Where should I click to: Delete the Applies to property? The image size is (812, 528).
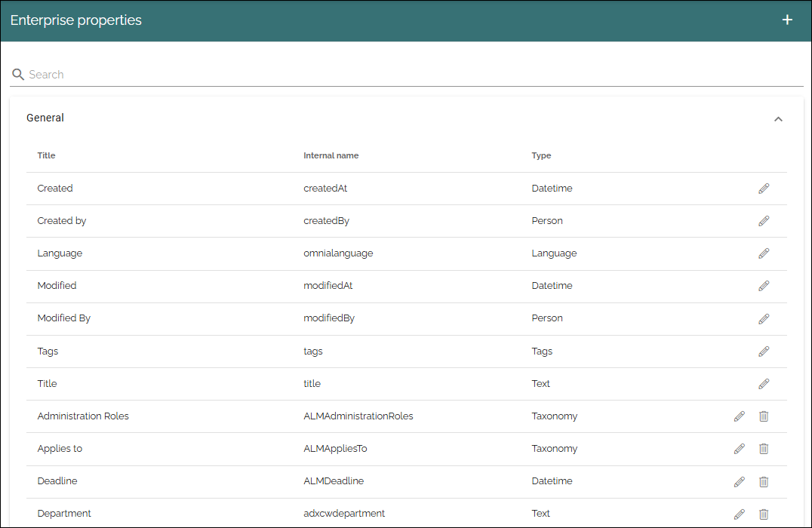pos(764,449)
